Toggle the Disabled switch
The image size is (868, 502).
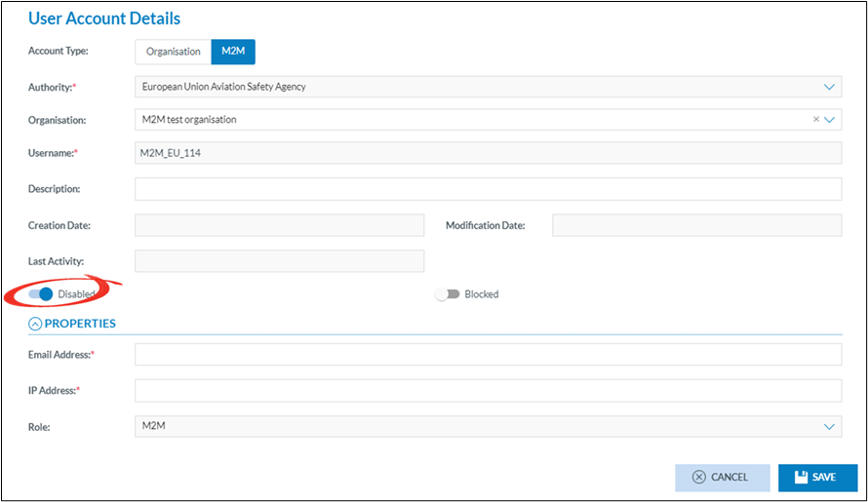pos(41,293)
